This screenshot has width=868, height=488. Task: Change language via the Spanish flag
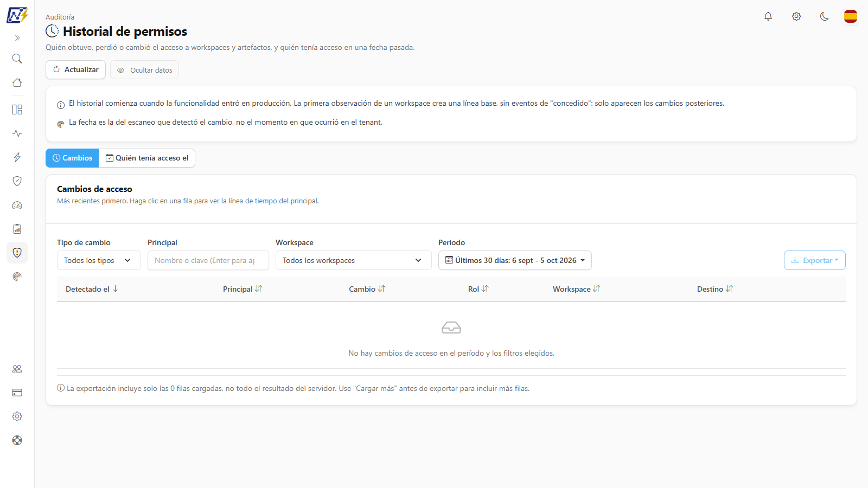click(851, 16)
